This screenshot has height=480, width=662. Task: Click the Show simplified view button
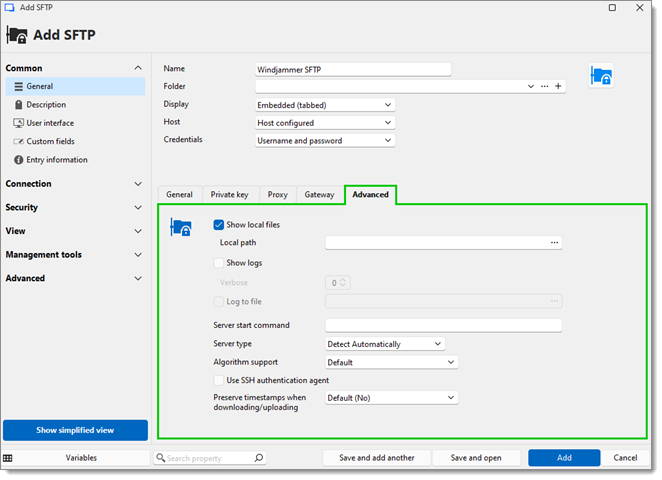[75, 430]
